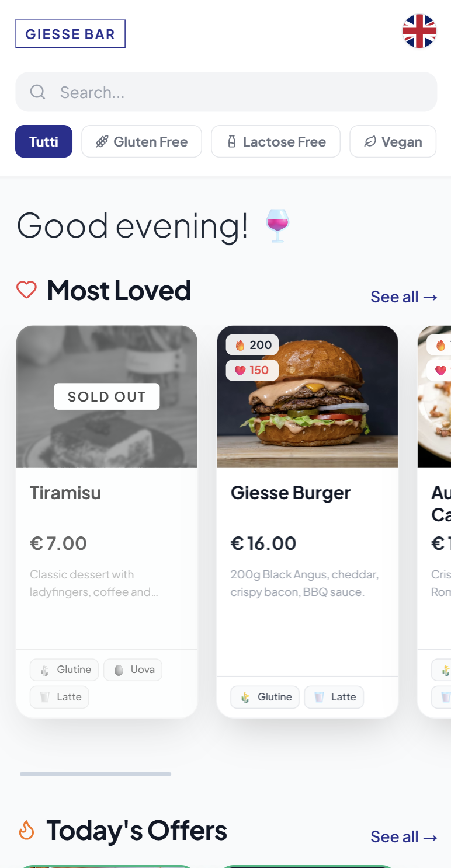Viewport: 451px width, 868px height.
Task: Click the GIESSE BAR logo button
Action: 70,34
